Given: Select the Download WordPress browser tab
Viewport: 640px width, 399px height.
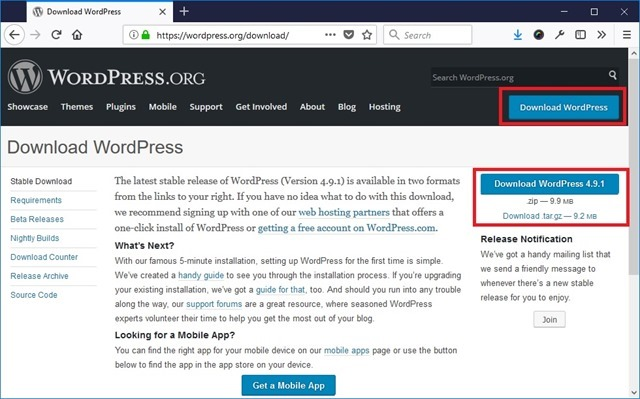Looking at the screenshot, I should (100, 12).
